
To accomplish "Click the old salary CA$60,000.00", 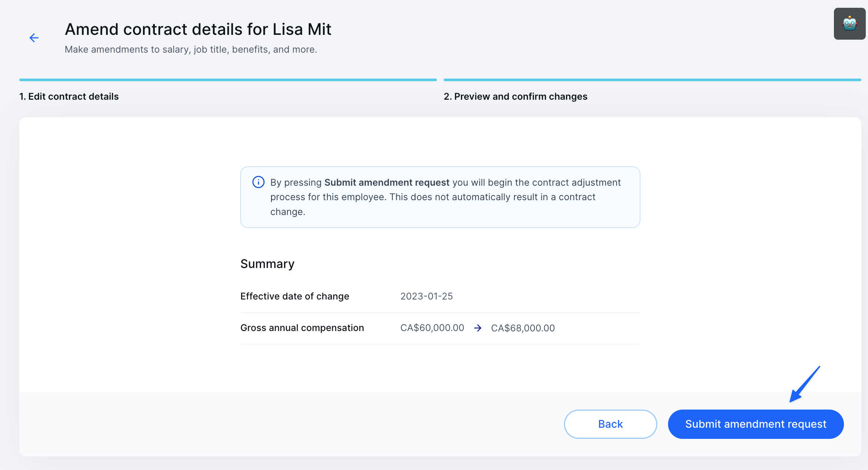I will (x=432, y=328).
